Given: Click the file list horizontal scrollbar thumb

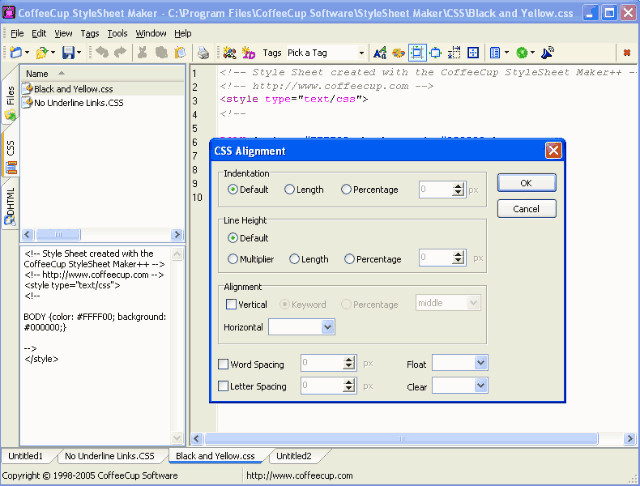Looking at the screenshot, I should [58, 234].
